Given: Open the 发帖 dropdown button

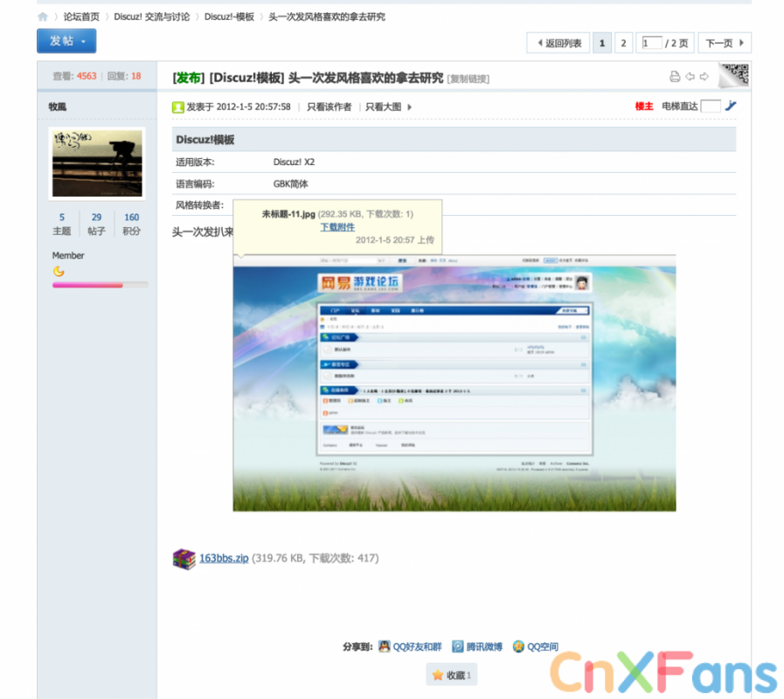Looking at the screenshot, I should (66, 41).
